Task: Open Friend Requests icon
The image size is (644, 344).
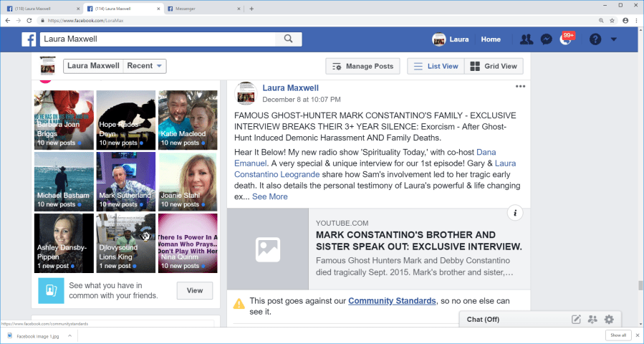Action: click(527, 39)
